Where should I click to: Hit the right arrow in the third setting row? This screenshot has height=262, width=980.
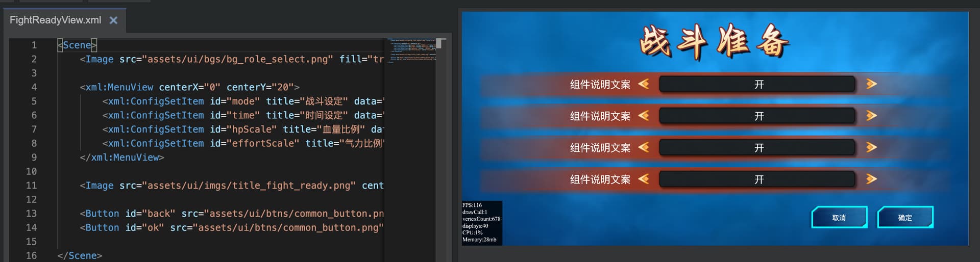pyautogui.click(x=871, y=147)
